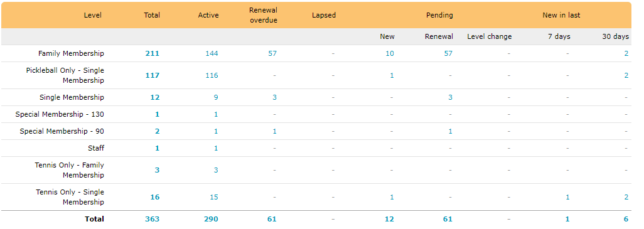Viewport: 644px width, 229px height.
Task: View Single Membership active count 9
Action: coord(216,97)
